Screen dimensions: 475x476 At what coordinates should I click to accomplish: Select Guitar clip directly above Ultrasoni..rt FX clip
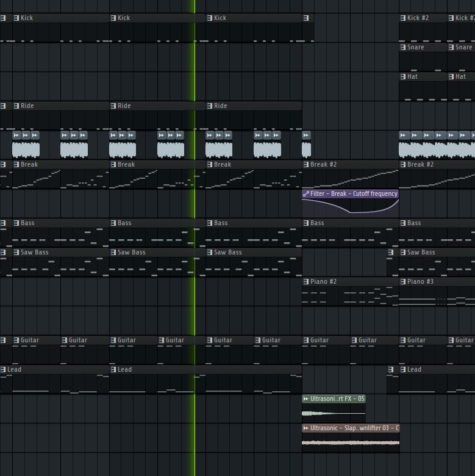coord(326,350)
